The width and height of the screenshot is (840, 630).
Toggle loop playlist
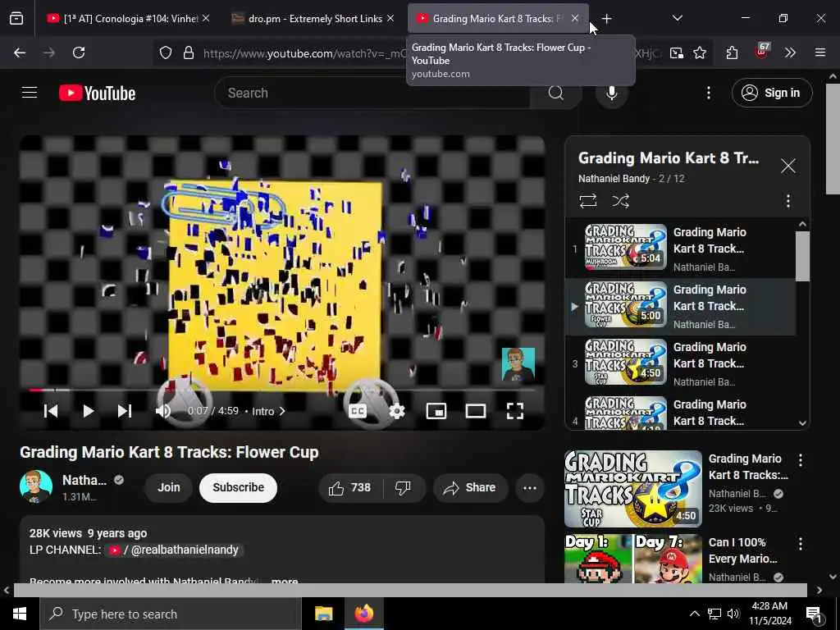point(587,201)
